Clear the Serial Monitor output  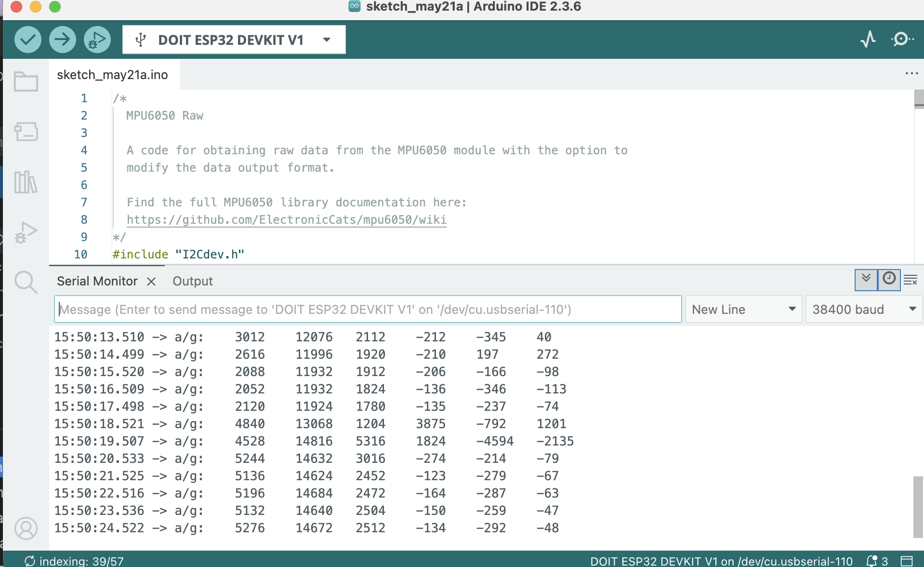tap(911, 280)
